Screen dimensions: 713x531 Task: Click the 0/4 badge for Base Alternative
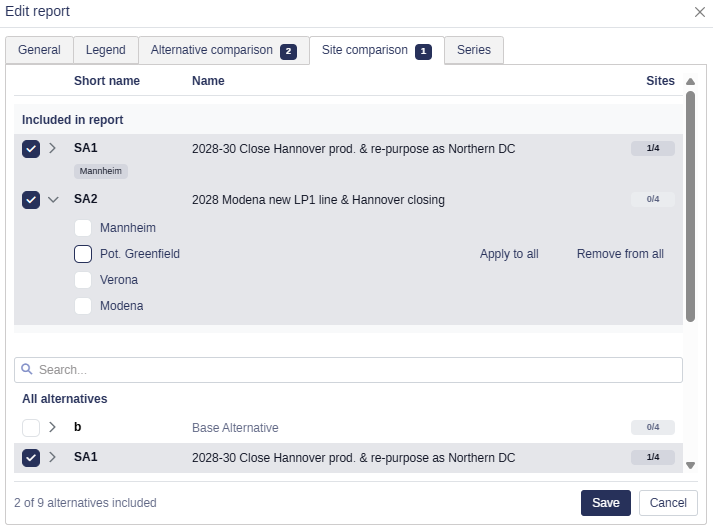[653, 427]
